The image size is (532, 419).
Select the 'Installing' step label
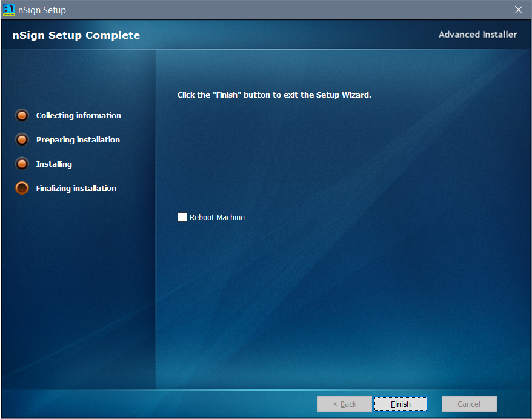pyautogui.click(x=54, y=164)
